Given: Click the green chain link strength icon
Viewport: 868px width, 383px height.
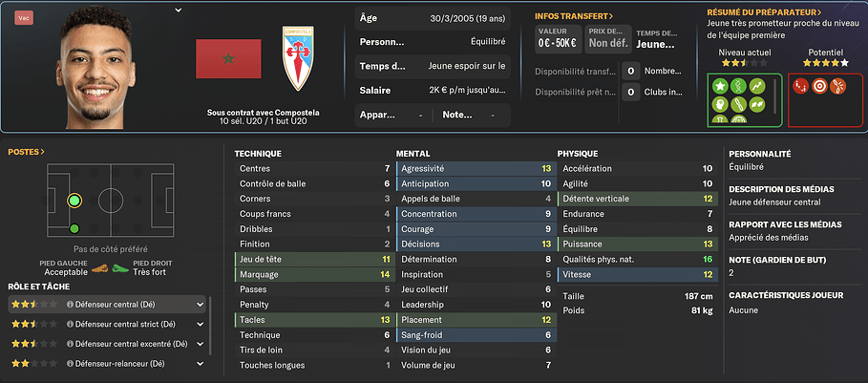Looking at the screenshot, I should point(738,104).
